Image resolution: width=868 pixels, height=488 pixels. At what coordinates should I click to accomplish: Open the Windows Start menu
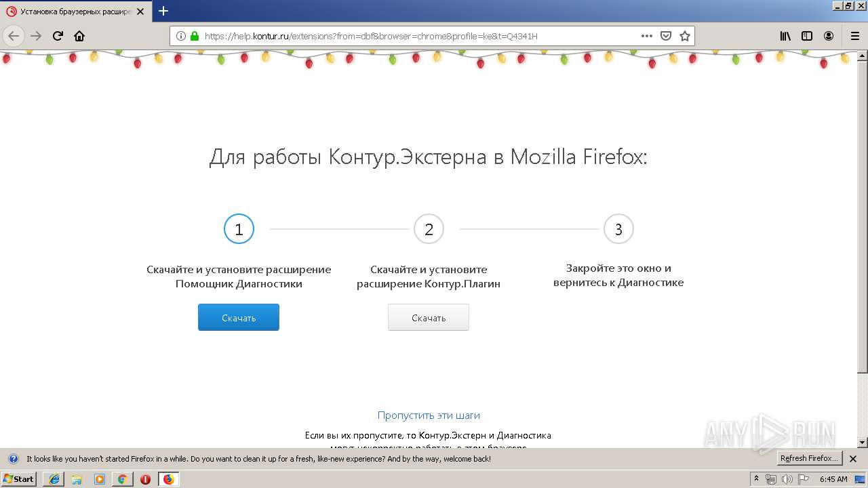19,479
